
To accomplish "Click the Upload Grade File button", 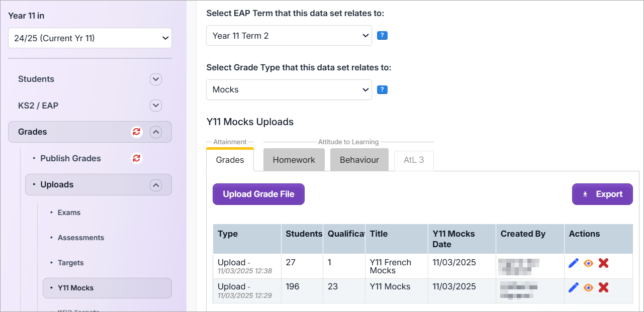I will [x=258, y=194].
